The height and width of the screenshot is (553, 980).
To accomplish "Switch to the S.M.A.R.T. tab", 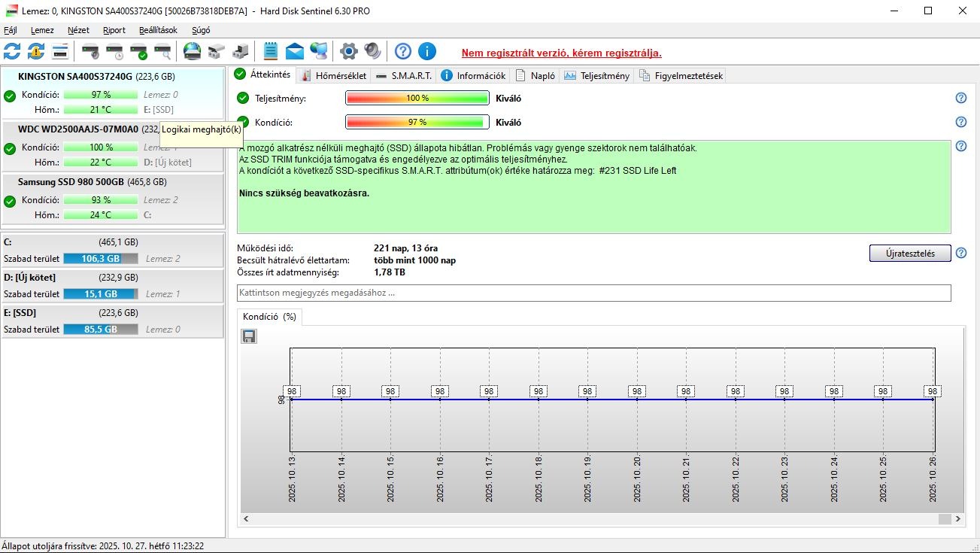I will 404,75.
